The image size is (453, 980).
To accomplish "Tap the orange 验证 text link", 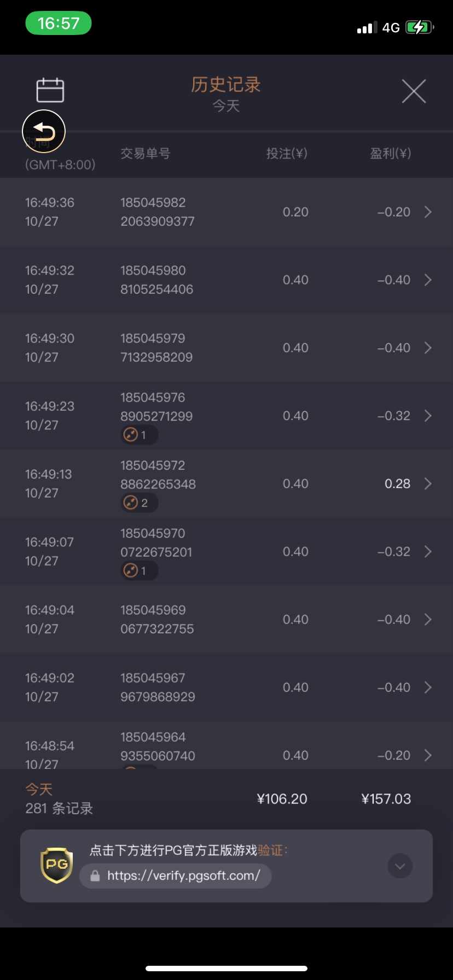I will 271,850.
